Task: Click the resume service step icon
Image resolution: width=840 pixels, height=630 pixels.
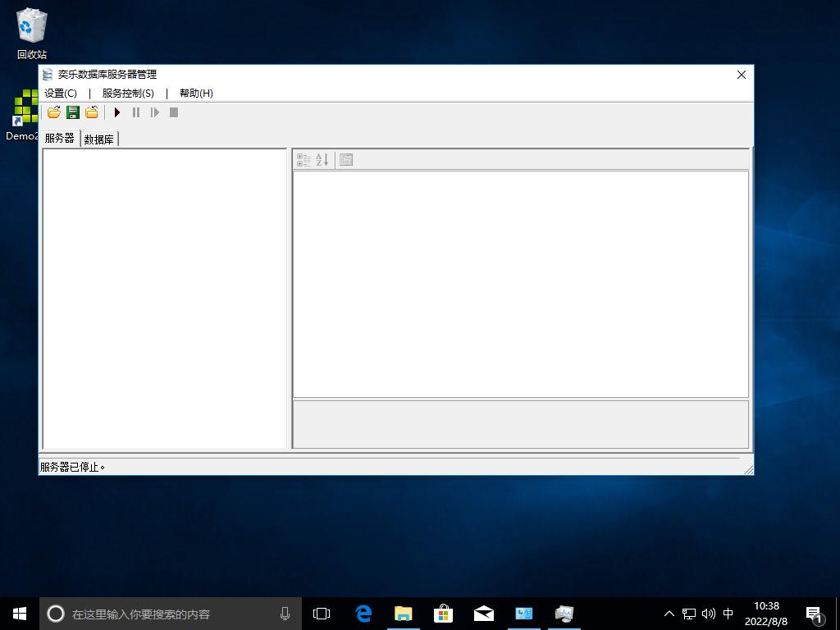Action: click(155, 112)
